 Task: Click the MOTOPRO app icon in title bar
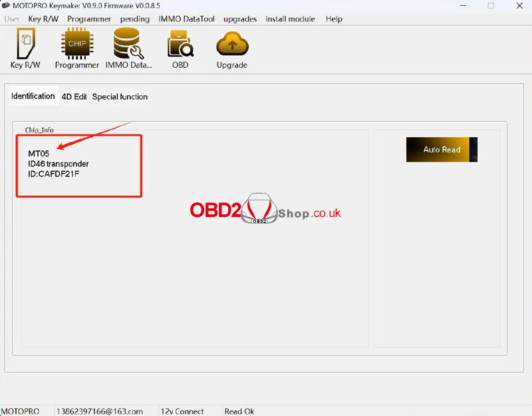pyautogui.click(x=6, y=5)
